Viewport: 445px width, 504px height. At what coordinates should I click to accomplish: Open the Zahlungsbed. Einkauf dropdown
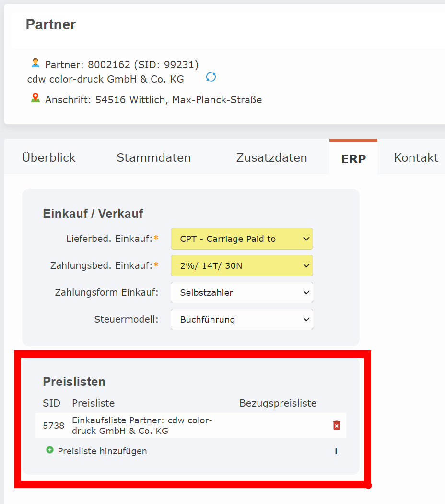[241, 265]
